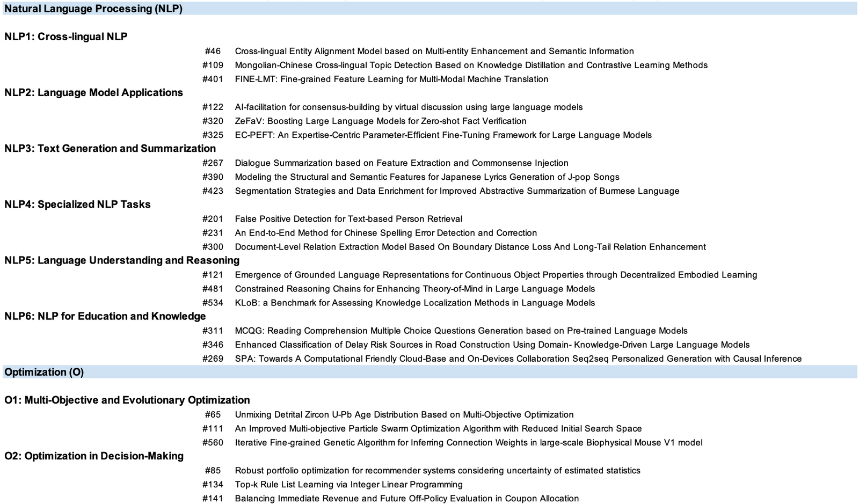Open the Unmixing Detrital Zircon U-Pb paper title
859x504 pixels.
click(x=404, y=414)
